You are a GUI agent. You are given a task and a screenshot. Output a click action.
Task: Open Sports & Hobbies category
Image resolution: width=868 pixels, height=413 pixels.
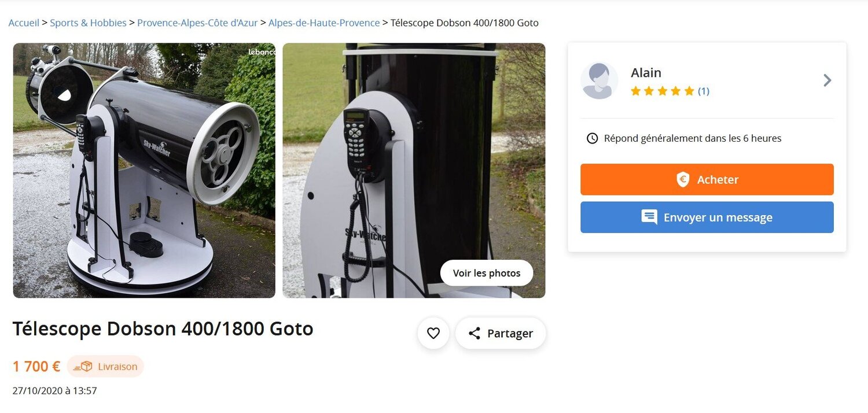[88, 23]
